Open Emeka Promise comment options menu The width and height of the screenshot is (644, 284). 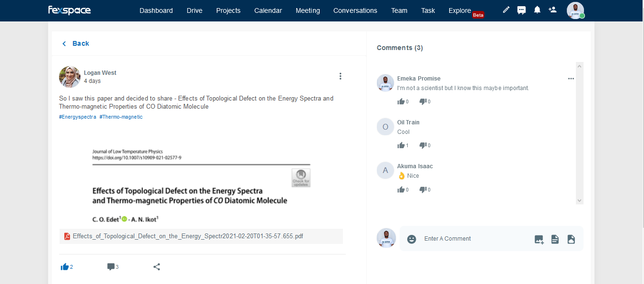pyautogui.click(x=571, y=79)
